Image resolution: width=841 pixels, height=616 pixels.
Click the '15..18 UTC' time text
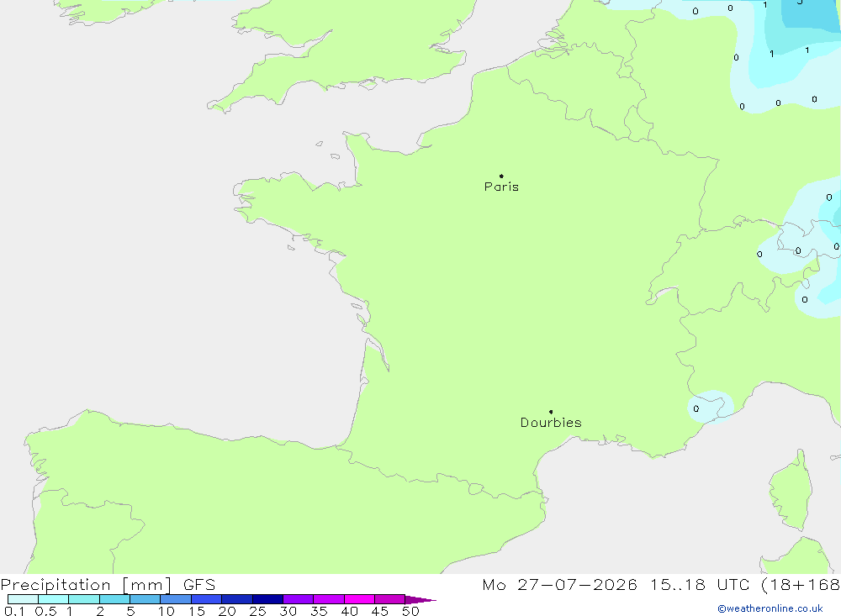point(700,585)
